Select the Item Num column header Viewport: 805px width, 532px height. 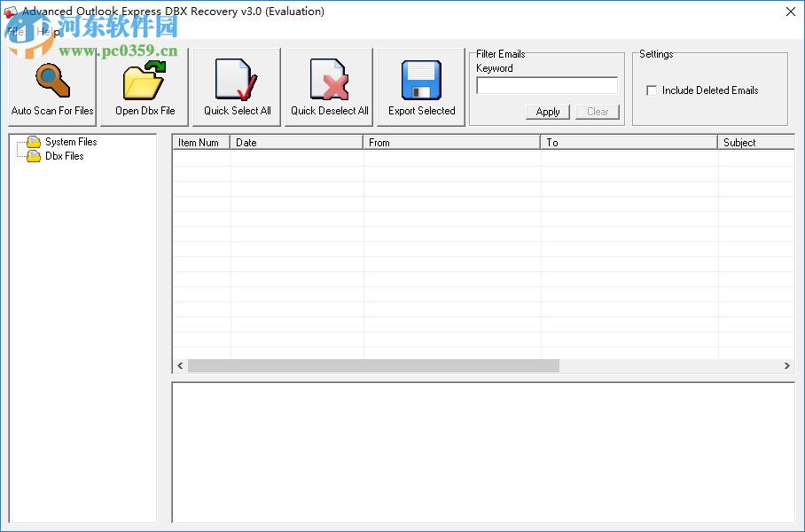200,142
